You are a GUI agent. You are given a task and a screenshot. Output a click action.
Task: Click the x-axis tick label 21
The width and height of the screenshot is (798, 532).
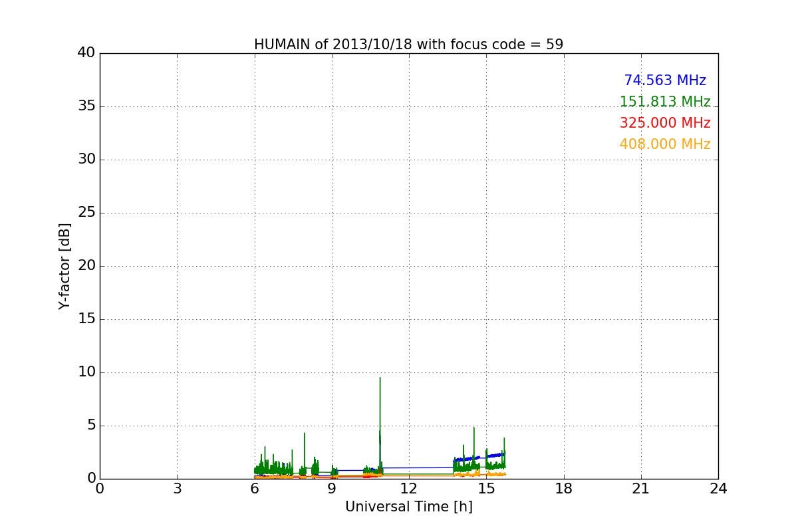click(x=641, y=489)
